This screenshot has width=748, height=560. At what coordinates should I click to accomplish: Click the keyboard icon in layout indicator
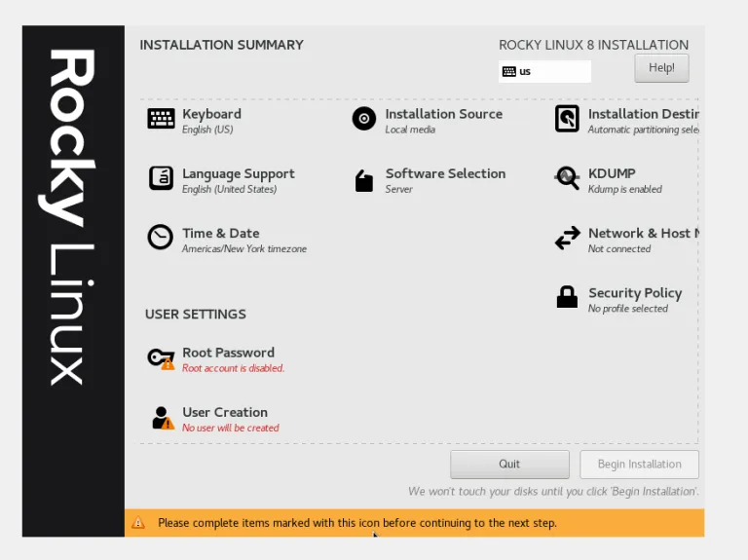509,71
